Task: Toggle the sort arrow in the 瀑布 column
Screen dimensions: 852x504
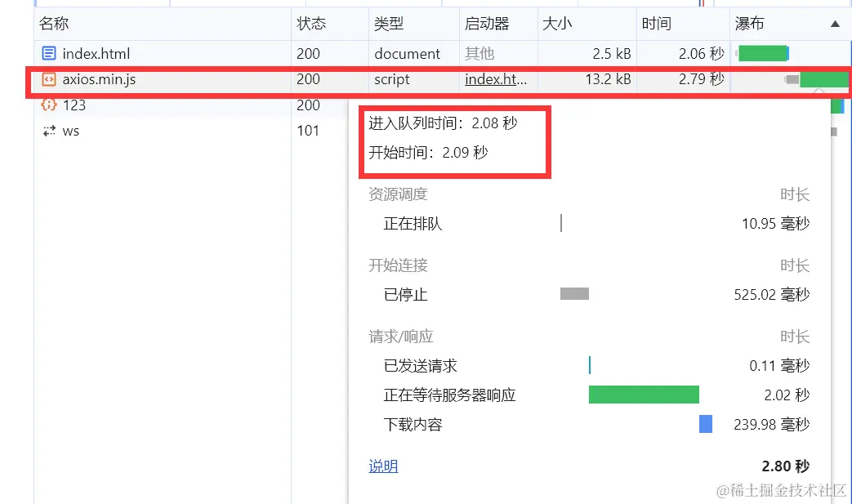Action: point(835,24)
